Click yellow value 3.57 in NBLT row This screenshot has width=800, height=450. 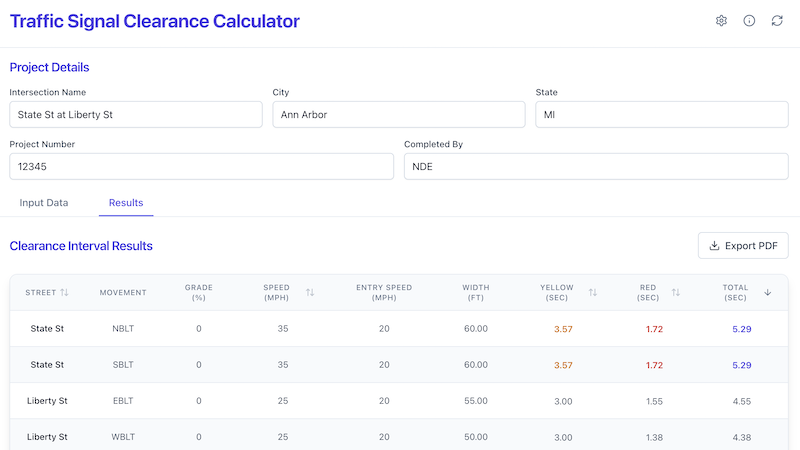563,329
